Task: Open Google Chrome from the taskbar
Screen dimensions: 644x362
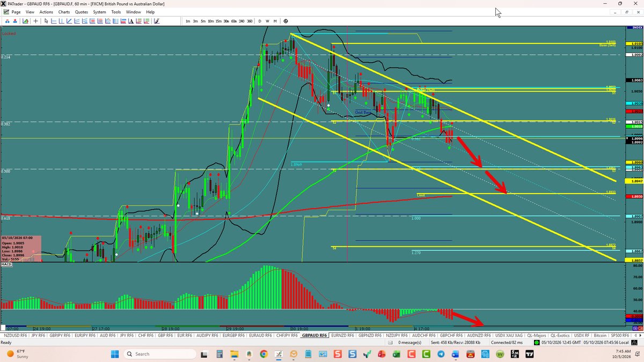Action: [x=264, y=354]
